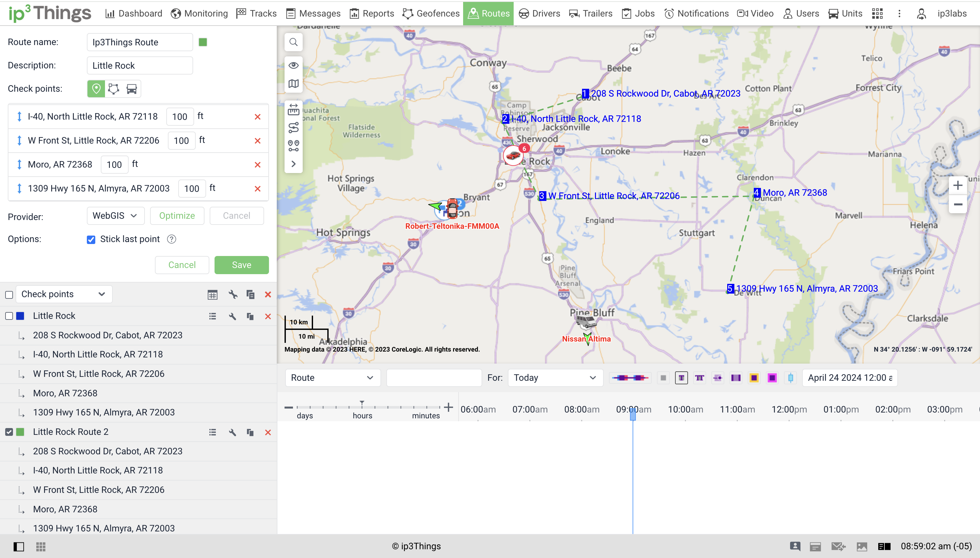Uncheck the Little Rock Route 2 checkbox
980x558 pixels.
coord(9,432)
